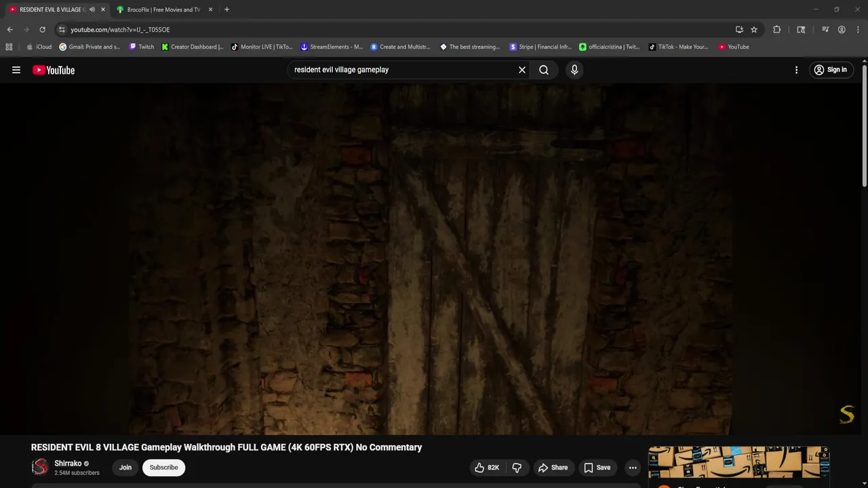
Task: Go back in browser history
Action: click(x=9, y=30)
